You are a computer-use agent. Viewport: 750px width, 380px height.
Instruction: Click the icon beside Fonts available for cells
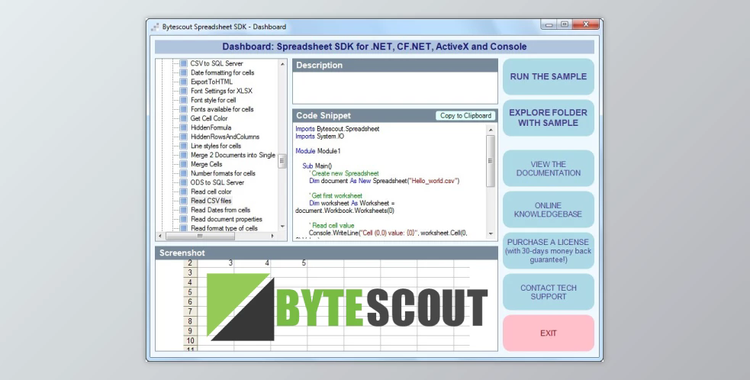(x=184, y=109)
